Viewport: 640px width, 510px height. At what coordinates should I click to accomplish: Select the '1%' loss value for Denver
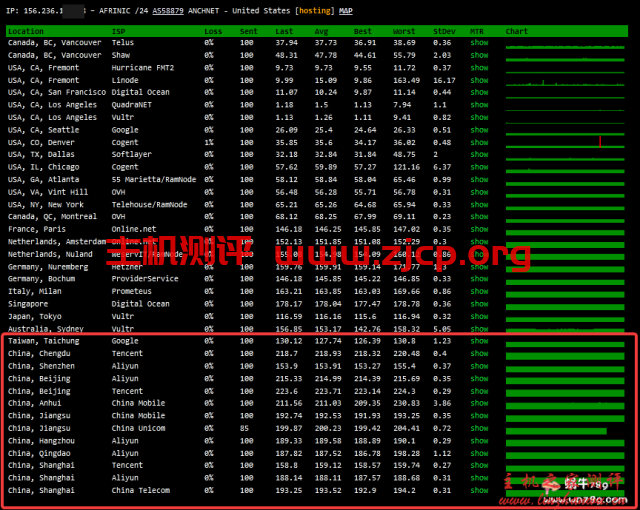coord(209,142)
